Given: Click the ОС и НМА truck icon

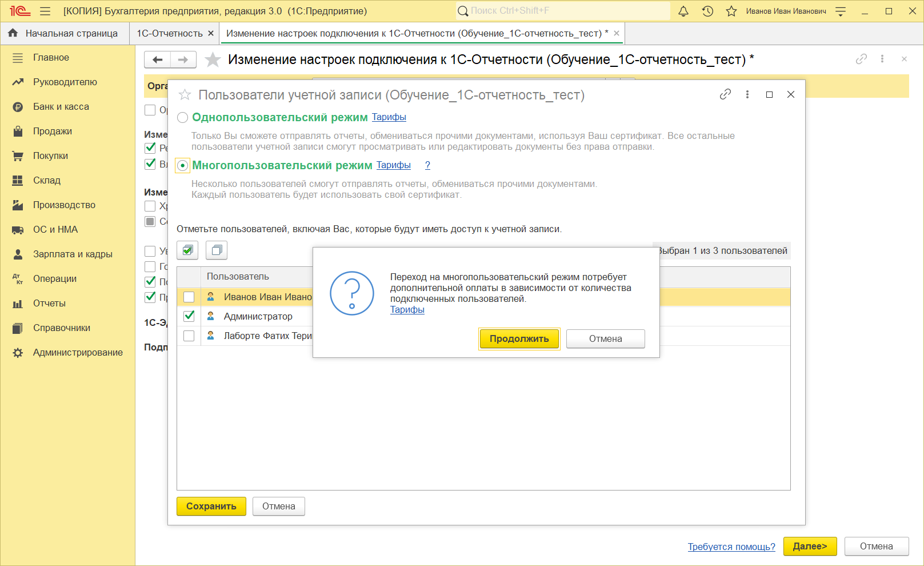Looking at the screenshot, I should [18, 229].
